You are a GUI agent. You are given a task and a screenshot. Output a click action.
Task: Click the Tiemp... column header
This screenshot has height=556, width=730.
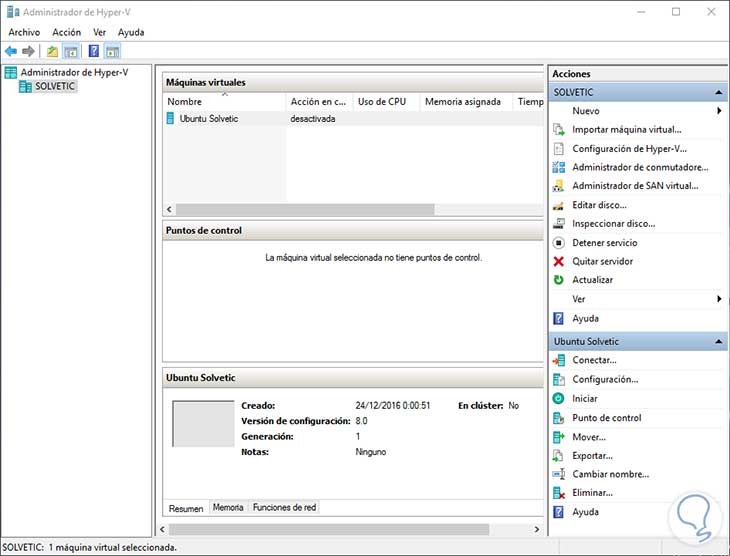(530, 102)
